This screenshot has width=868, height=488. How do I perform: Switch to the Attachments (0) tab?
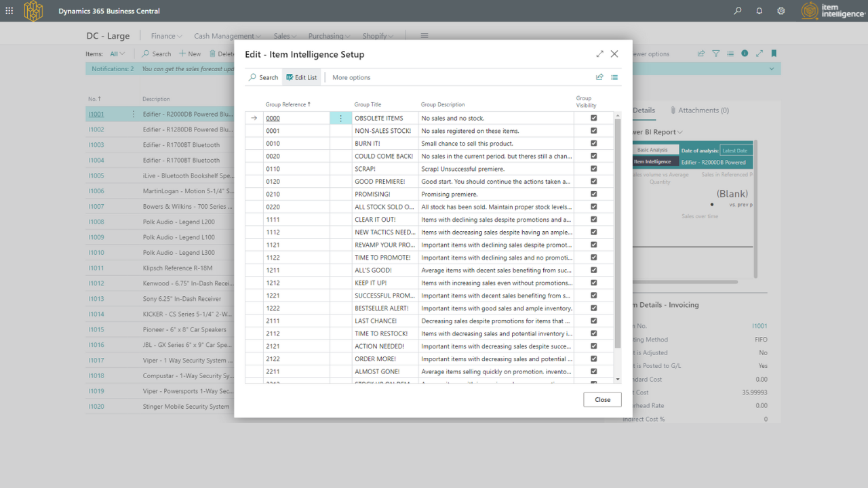tap(699, 110)
